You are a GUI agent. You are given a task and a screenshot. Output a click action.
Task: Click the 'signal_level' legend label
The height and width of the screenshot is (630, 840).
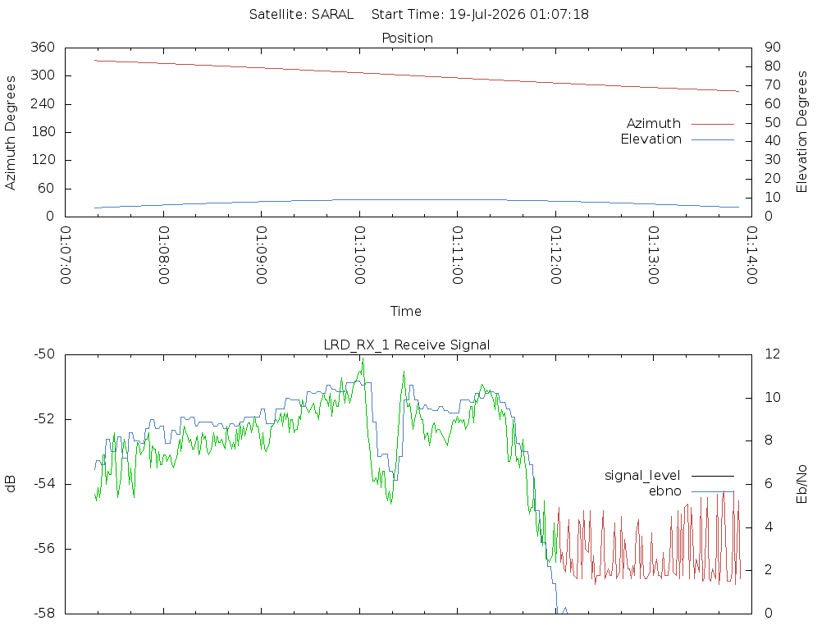pos(642,476)
